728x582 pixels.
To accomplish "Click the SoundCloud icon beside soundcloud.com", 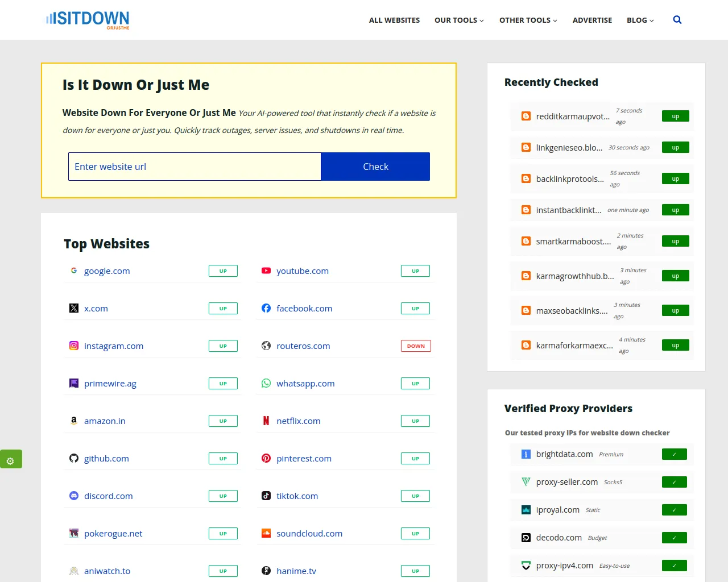I will [266, 533].
